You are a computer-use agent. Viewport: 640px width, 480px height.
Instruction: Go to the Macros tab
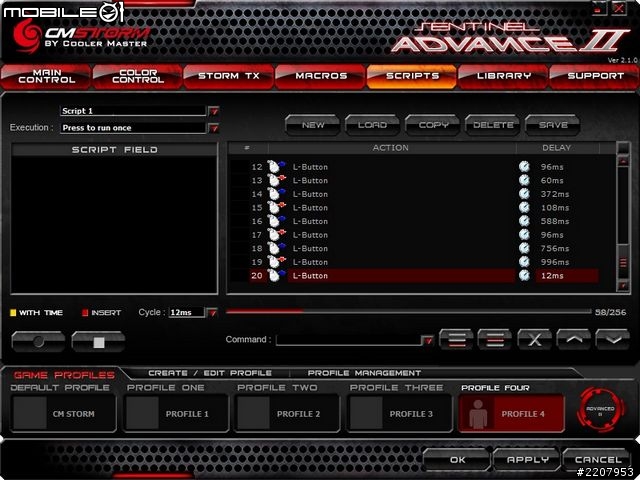click(320, 76)
